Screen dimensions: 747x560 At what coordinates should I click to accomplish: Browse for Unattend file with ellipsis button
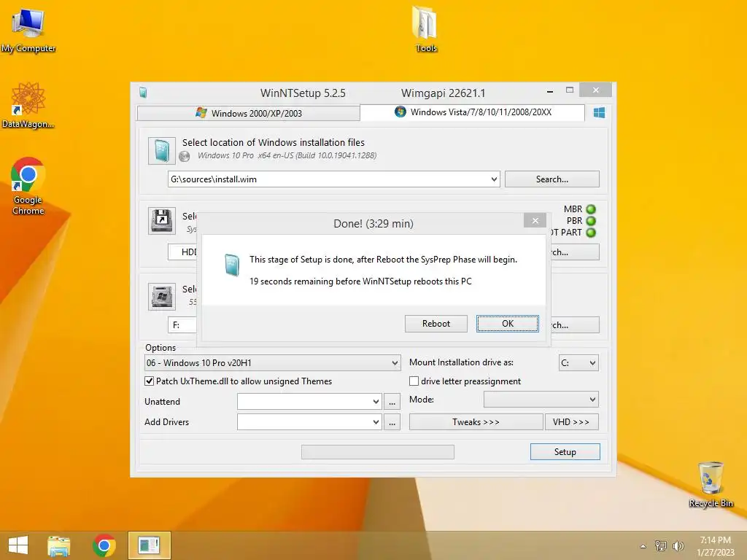[392, 402]
